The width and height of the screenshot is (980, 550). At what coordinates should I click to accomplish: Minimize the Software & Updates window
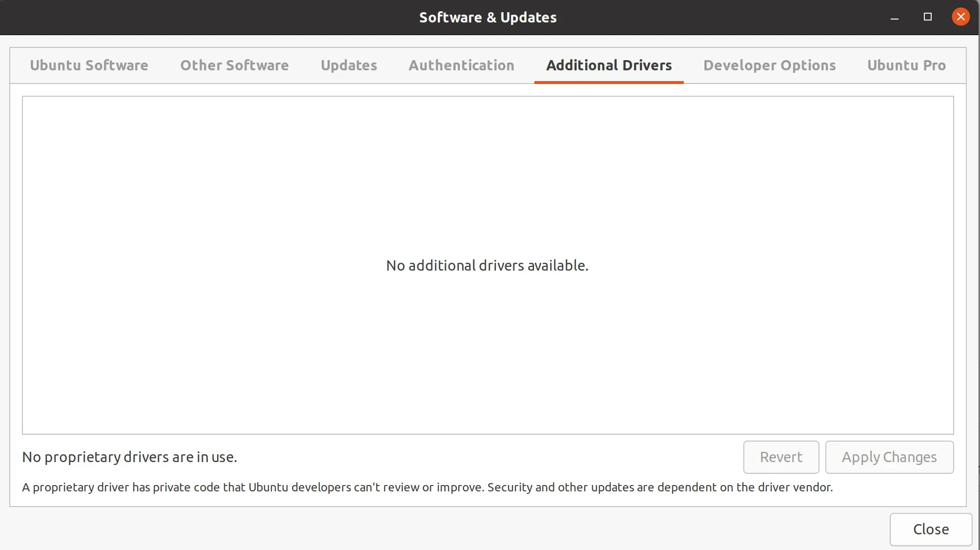point(894,17)
